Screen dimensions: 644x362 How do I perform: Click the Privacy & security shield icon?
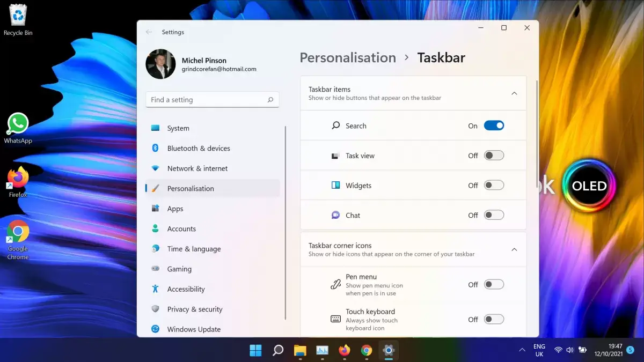point(155,309)
